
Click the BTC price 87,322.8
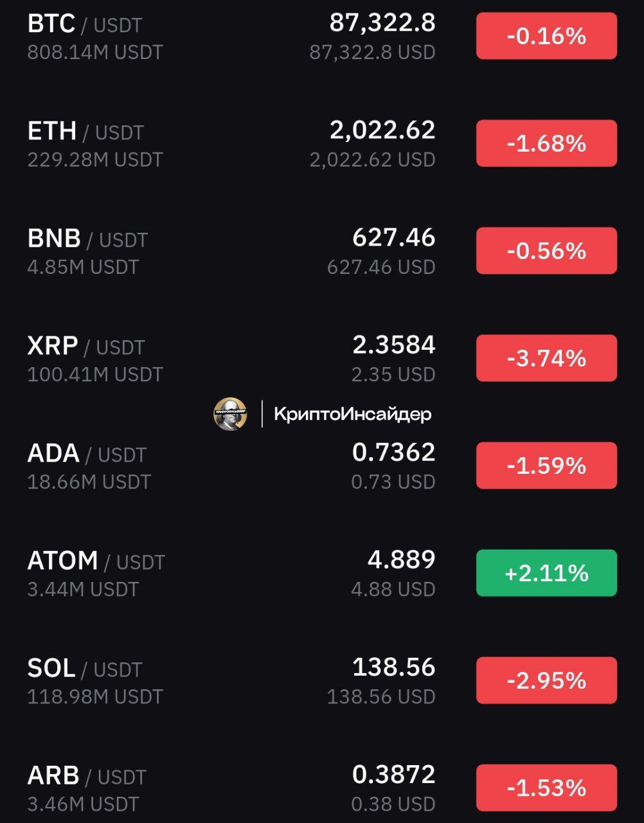point(382,23)
